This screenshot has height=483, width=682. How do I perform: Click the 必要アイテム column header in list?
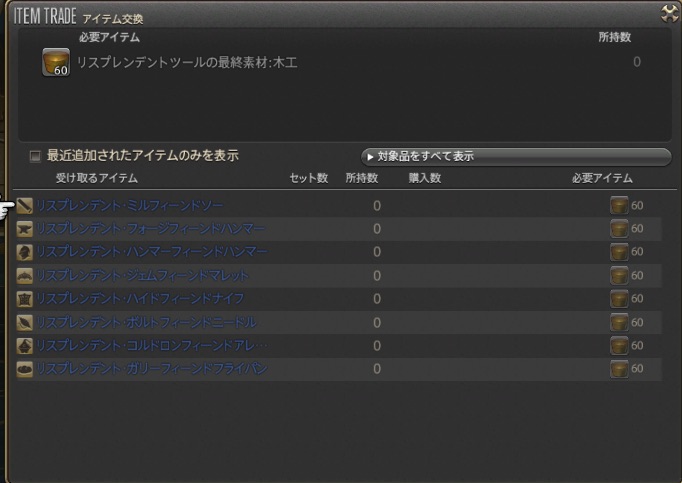[x=601, y=178]
